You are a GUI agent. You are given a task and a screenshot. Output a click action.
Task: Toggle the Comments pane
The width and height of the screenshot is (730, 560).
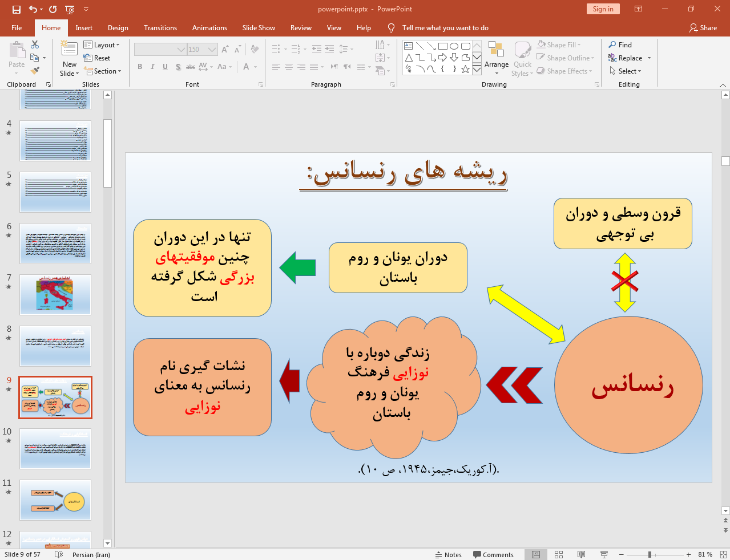pyautogui.click(x=493, y=554)
